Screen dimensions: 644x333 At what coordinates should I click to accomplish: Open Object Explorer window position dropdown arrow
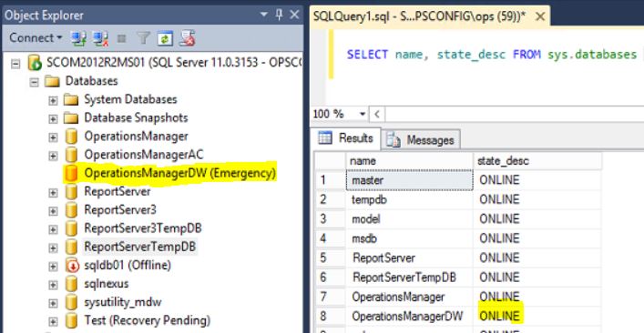click(264, 15)
